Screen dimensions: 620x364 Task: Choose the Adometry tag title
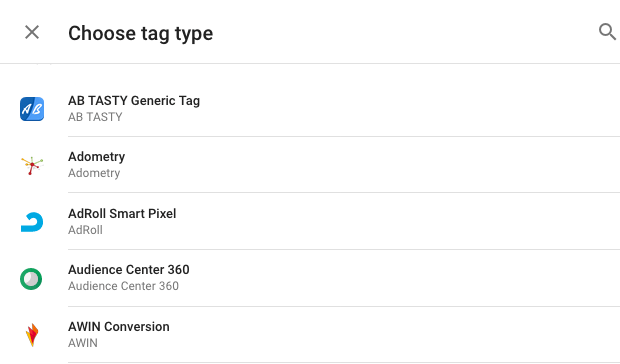point(96,157)
